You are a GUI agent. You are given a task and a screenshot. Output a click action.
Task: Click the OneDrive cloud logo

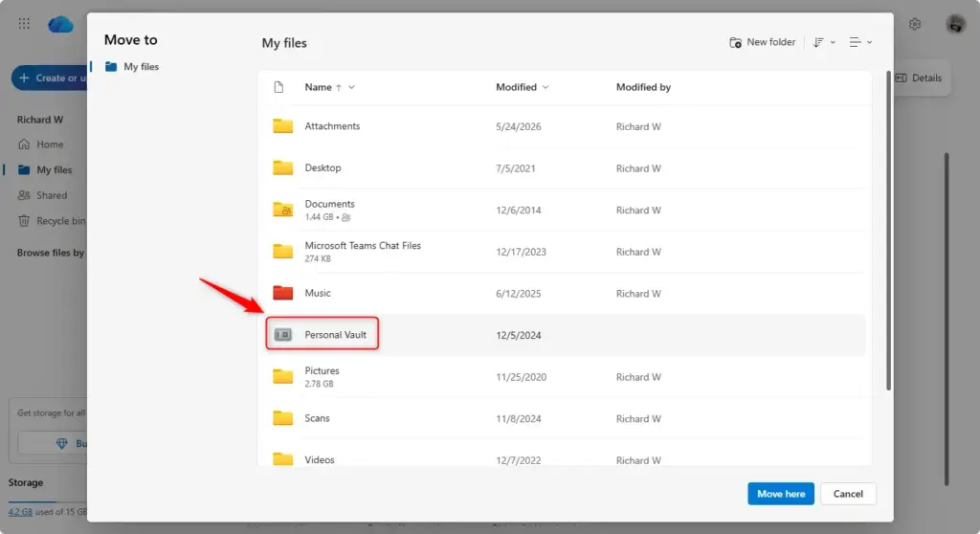pyautogui.click(x=60, y=24)
